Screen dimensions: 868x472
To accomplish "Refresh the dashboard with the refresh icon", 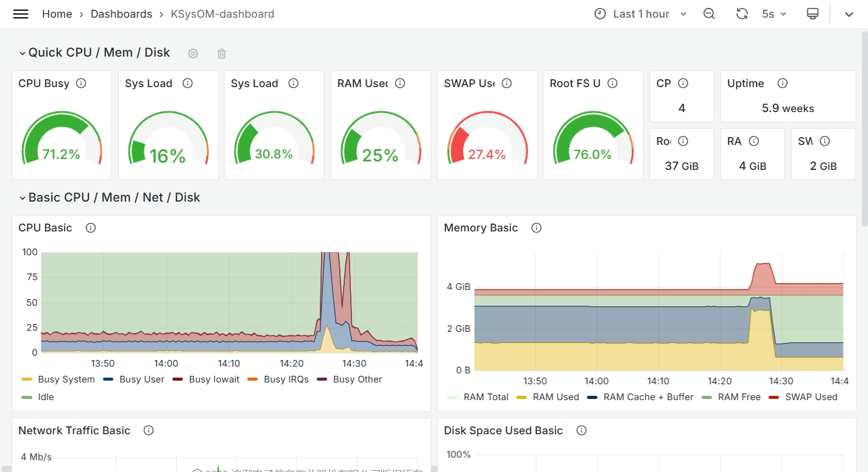I will tap(741, 14).
